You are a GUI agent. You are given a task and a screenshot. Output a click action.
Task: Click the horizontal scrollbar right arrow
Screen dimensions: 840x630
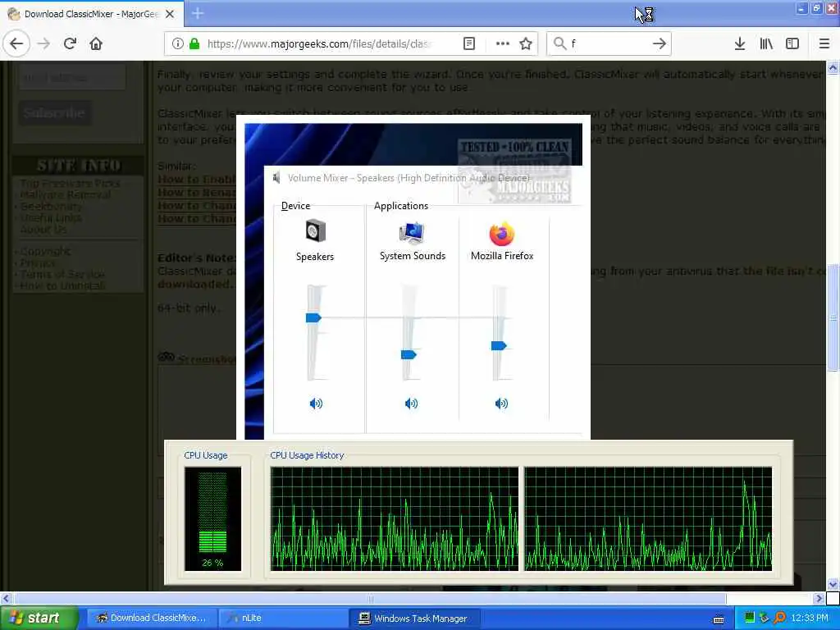point(819,598)
